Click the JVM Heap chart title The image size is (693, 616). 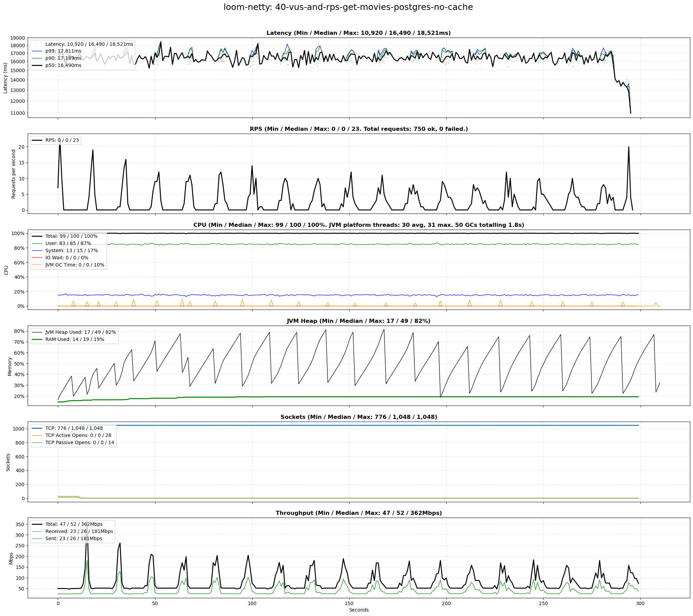click(x=358, y=321)
